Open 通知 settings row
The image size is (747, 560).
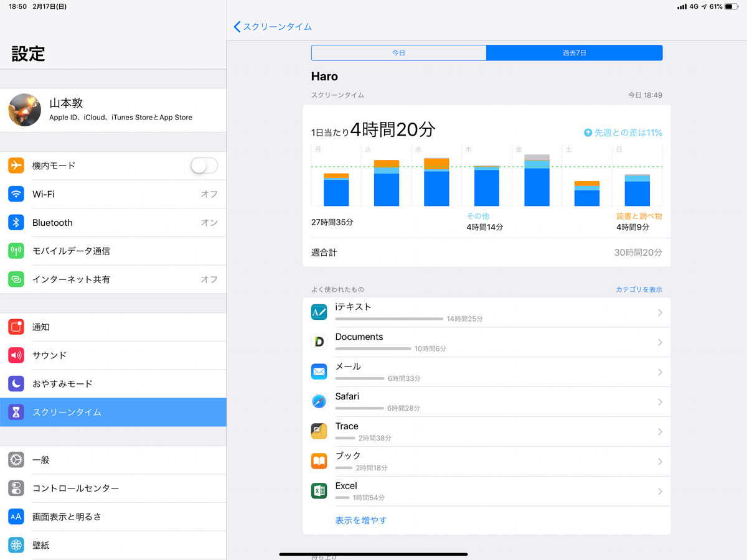tap(113, 327)
